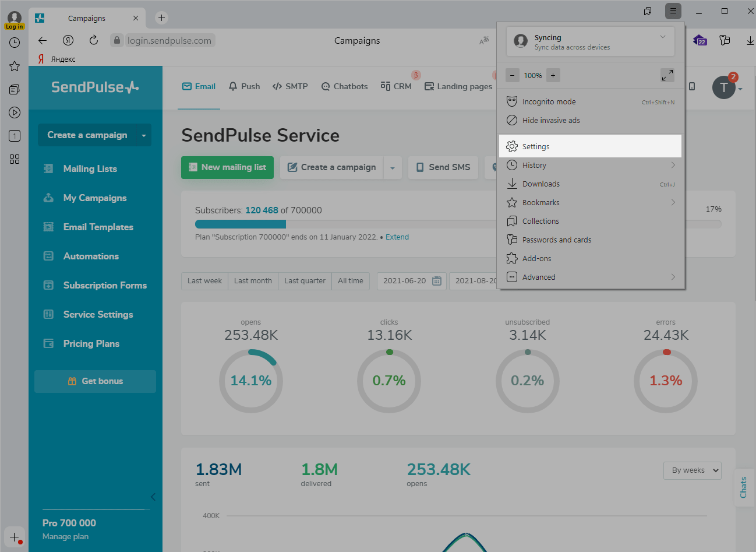
Task: Expand the Syncing account dropdown
Action: 662,37
